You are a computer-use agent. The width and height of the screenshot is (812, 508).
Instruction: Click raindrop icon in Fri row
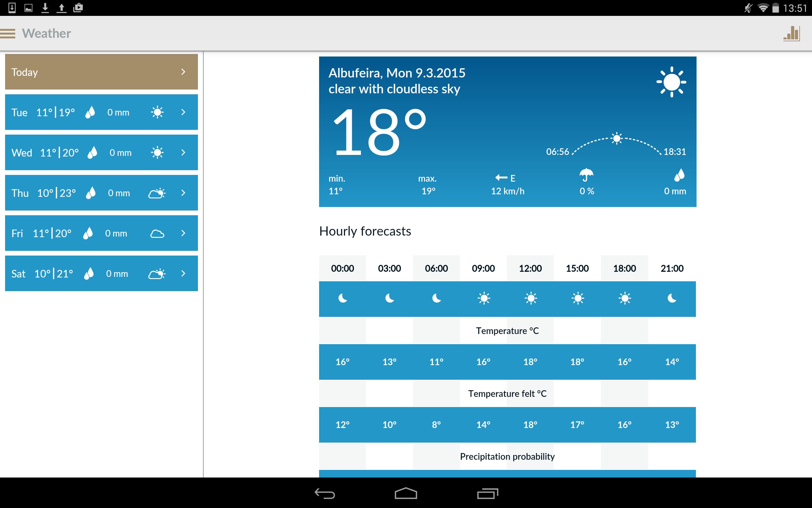click(x=88, y=233)
